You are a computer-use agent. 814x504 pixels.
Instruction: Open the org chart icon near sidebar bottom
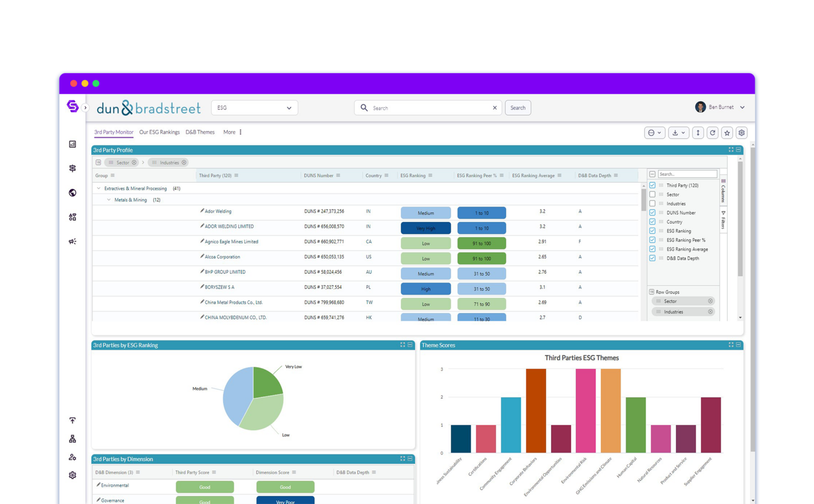[73, 438]
